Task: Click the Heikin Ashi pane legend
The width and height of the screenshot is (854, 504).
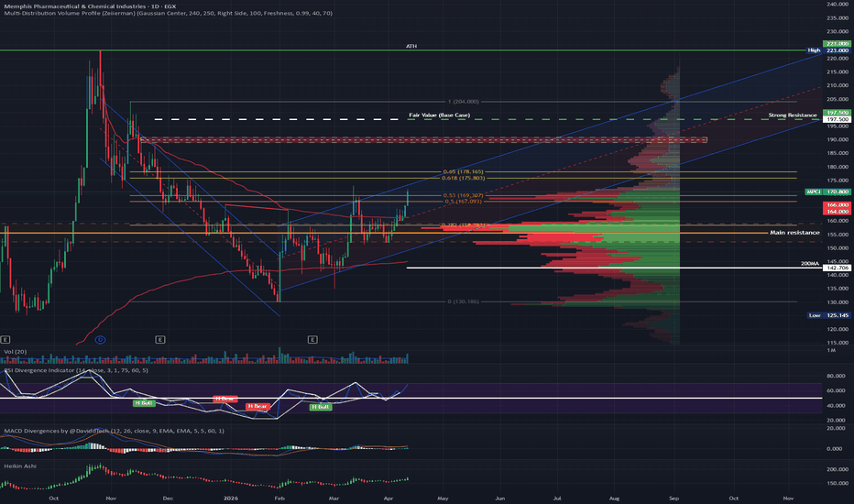Action: [20, 466]
